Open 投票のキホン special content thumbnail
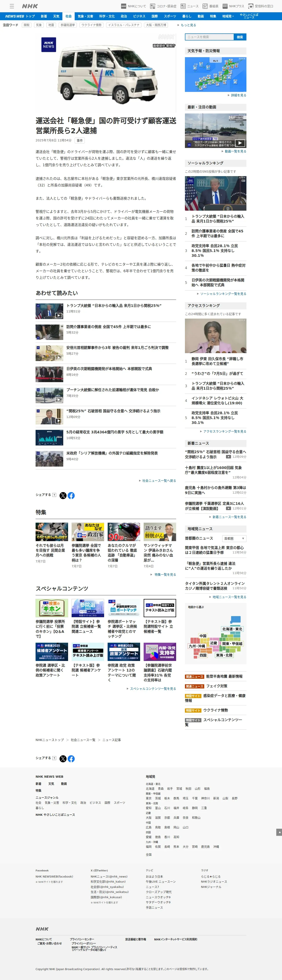The height and width of the screenshot is (980, 282). tap(52, 608)
